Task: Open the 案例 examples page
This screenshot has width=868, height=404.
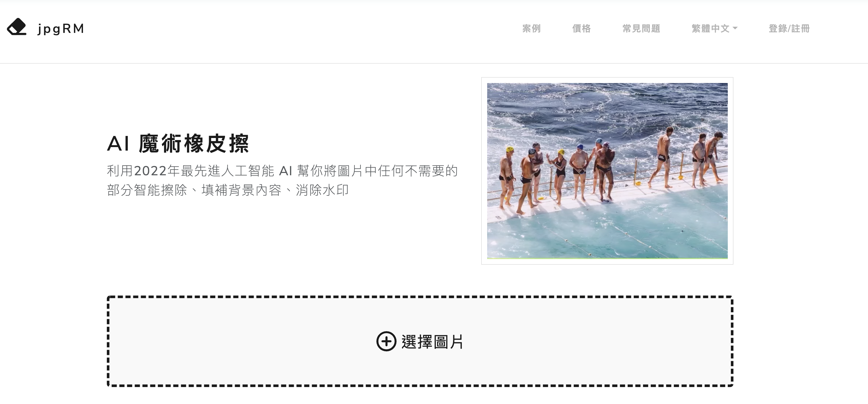Action: 531,28
